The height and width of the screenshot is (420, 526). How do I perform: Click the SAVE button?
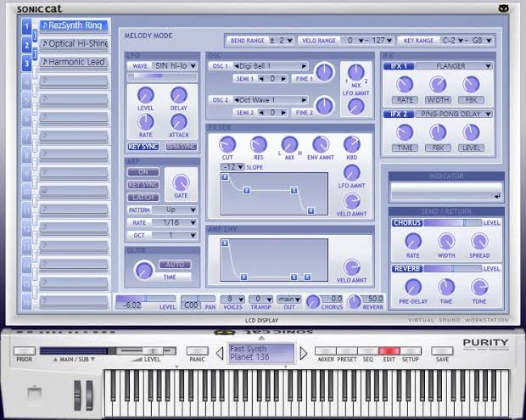click(442, 351)
